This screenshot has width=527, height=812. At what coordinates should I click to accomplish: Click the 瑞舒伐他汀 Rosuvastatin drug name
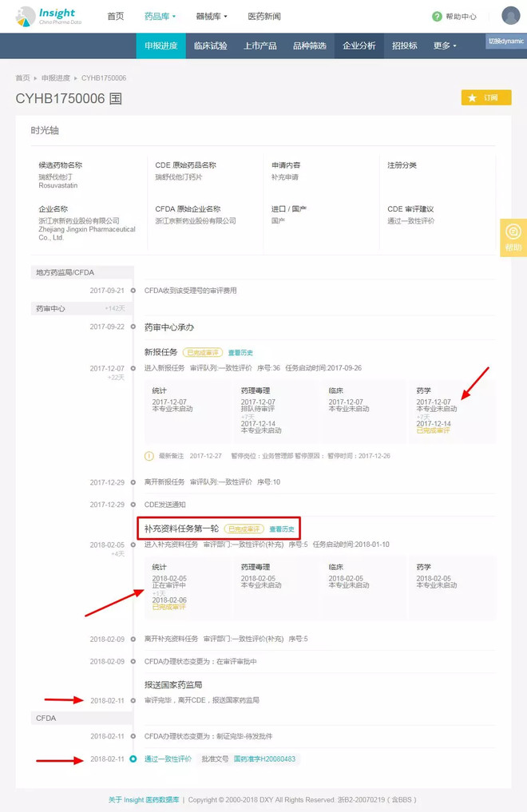[58, 181]
